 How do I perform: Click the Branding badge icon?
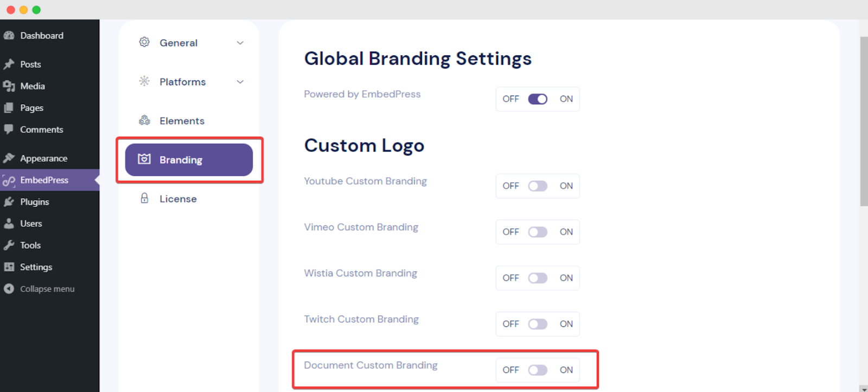click(144, 159)
